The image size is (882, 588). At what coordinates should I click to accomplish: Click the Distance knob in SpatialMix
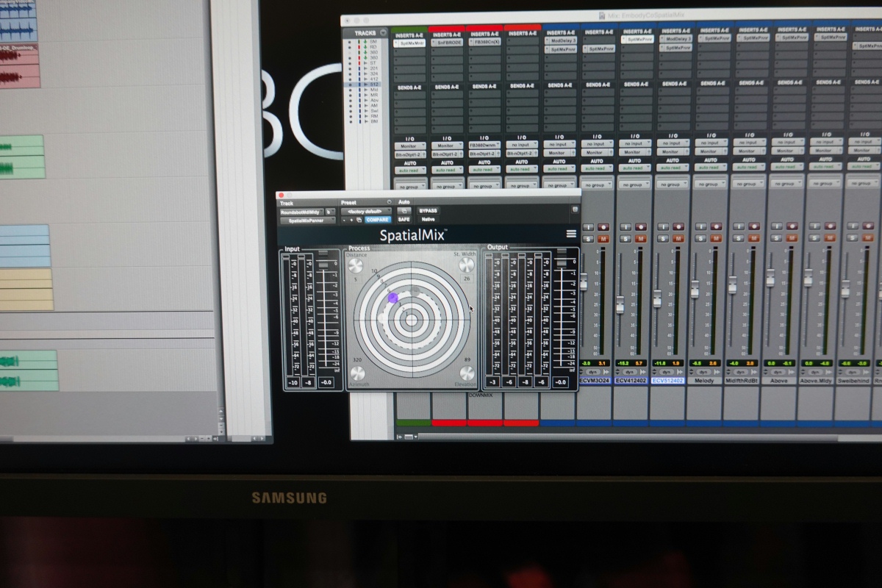(356, 265)
